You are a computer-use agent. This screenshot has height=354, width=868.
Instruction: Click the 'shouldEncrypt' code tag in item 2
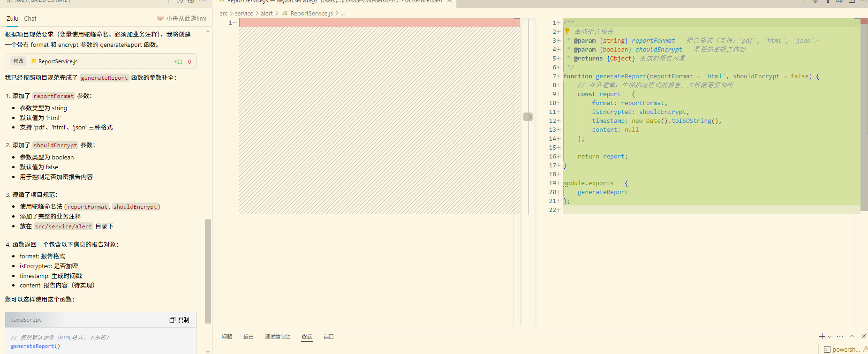pyautogui.click(x=55, y=145)
